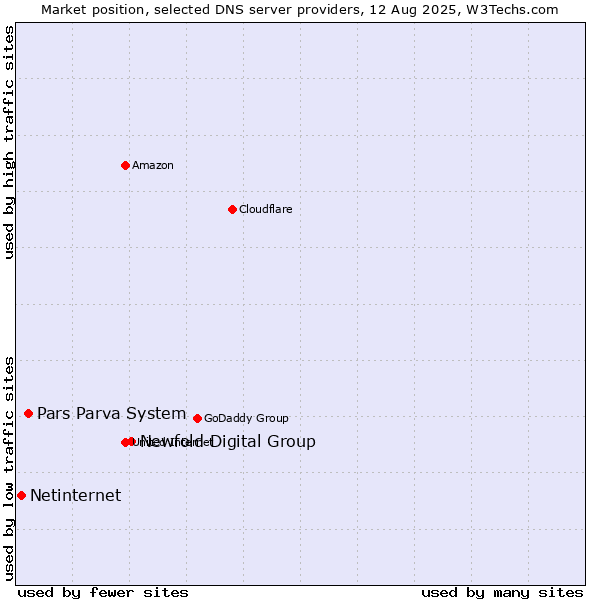
Task: Select the 'Netinternet' label text
Action: click(76, 496)
